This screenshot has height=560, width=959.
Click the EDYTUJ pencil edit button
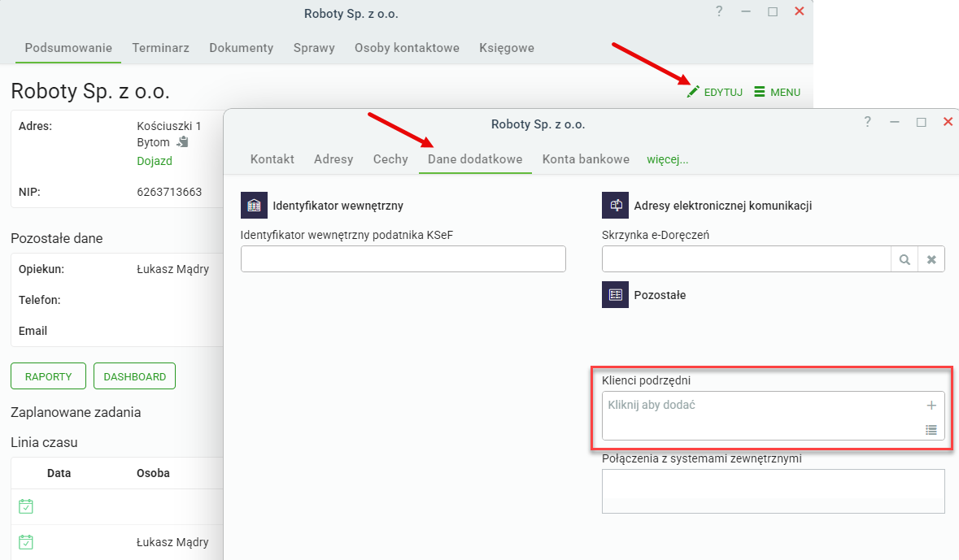[x=714, y=93]
